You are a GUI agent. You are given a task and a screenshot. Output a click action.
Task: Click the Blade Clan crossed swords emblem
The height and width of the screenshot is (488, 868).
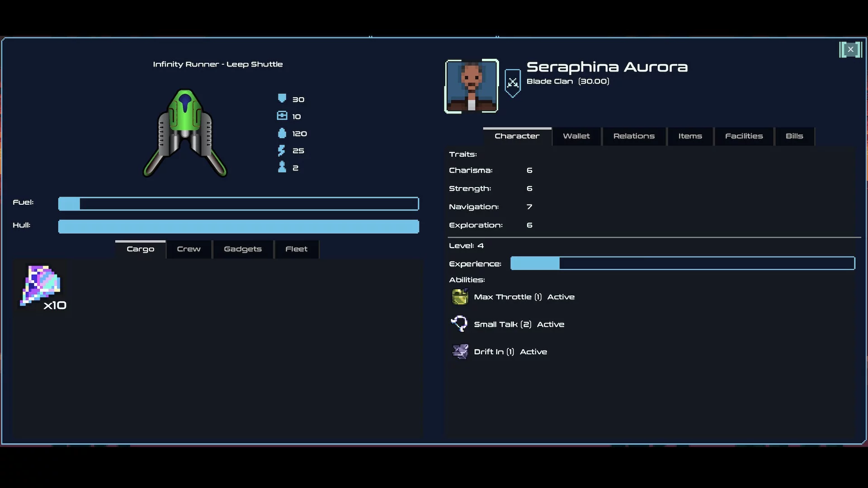pos(513,83)
